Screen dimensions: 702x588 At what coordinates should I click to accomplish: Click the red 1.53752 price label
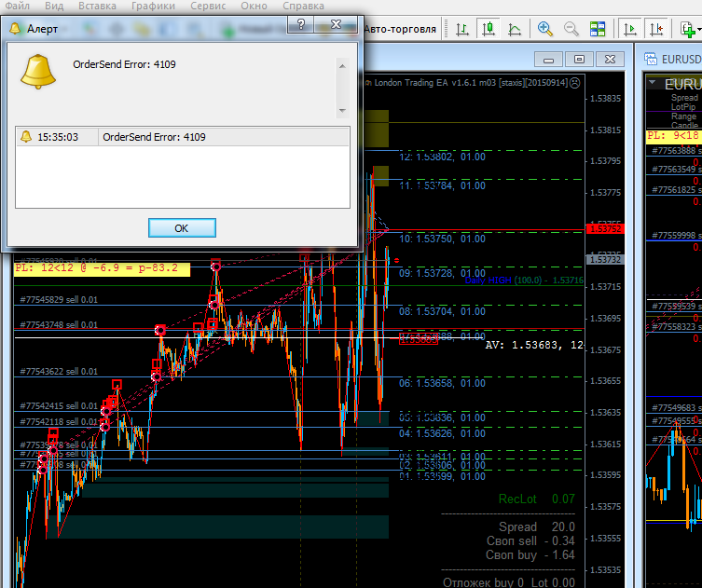point(605,229)
